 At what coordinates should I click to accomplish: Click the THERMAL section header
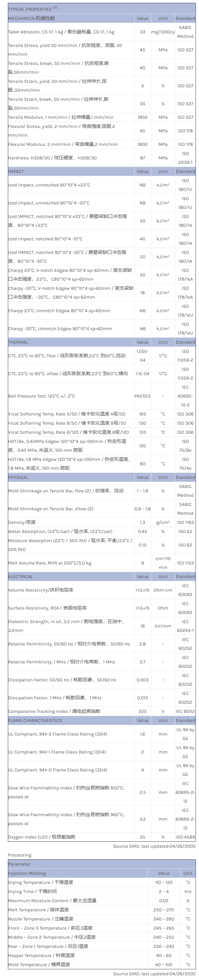click(18, 342)
